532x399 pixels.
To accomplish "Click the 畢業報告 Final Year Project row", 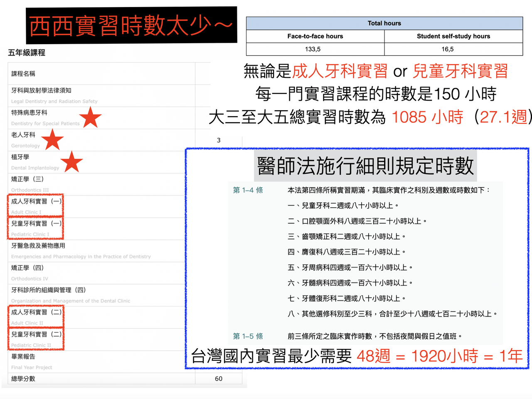I will pos(109,362).
